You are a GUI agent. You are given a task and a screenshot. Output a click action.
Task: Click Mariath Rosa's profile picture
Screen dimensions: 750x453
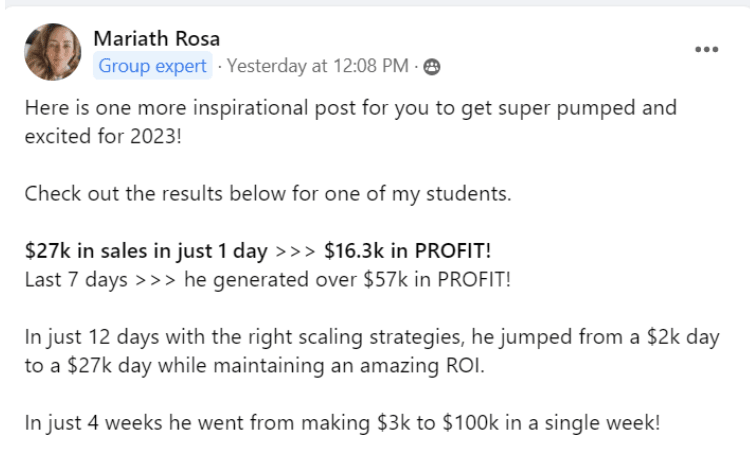click(x=53, y=52)
